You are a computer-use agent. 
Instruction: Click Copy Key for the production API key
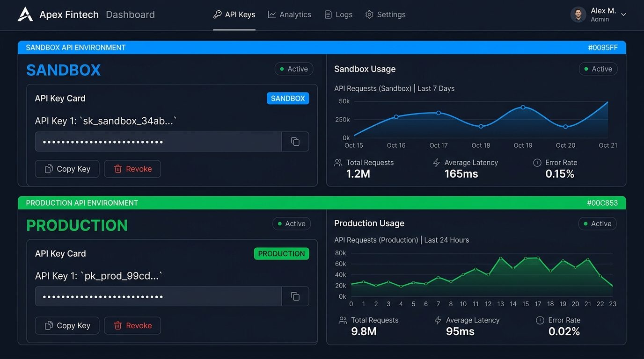67,326
